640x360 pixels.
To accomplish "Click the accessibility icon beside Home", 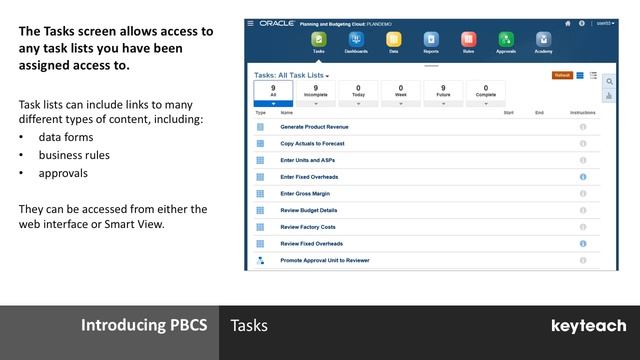I will (x=582, y=24).
